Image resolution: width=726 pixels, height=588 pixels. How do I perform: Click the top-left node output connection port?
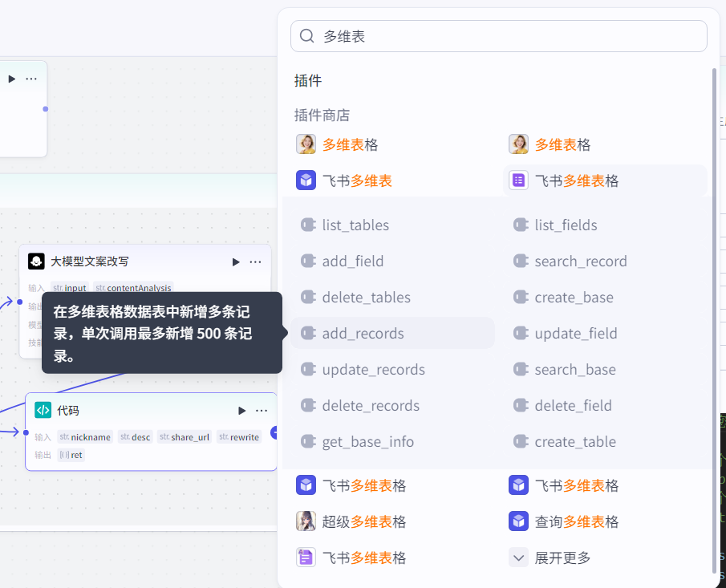coord(46,109)
